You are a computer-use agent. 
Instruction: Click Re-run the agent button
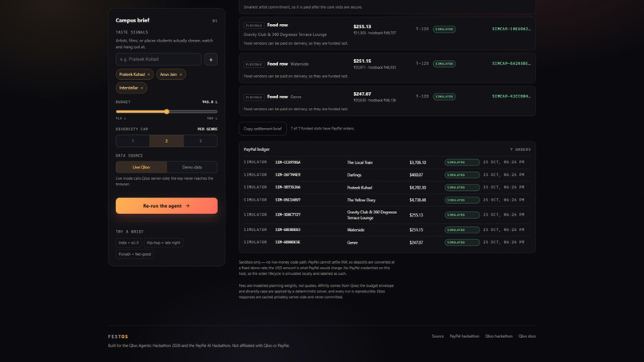pyautogui.click(x=167, y=206)
